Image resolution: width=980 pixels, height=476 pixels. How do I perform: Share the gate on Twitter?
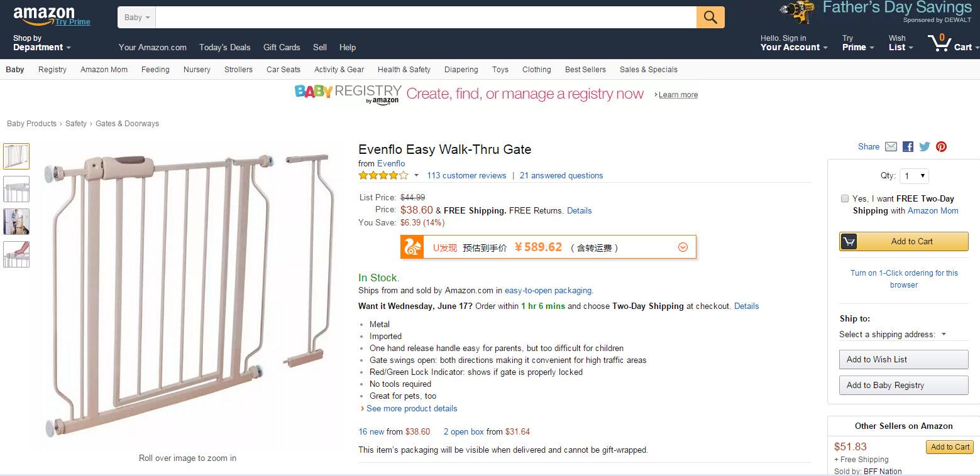[x=924, y=146]
